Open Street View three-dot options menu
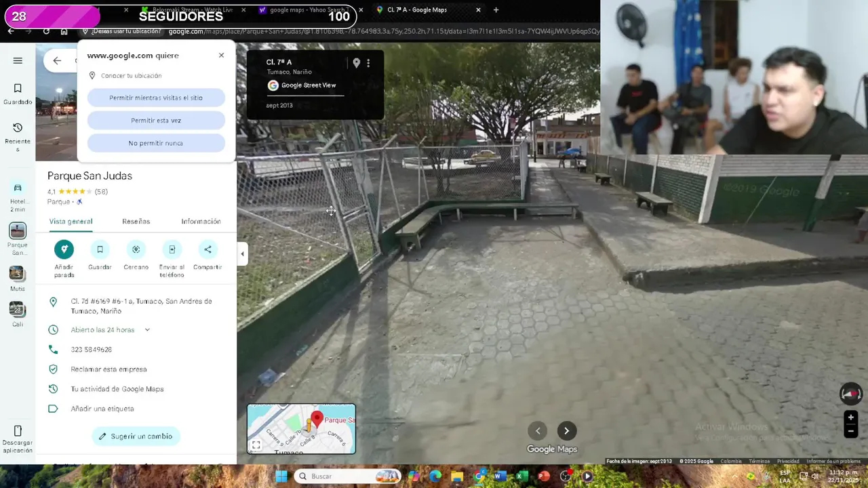Screen dimensions: 868x488 tap(368, 63)
